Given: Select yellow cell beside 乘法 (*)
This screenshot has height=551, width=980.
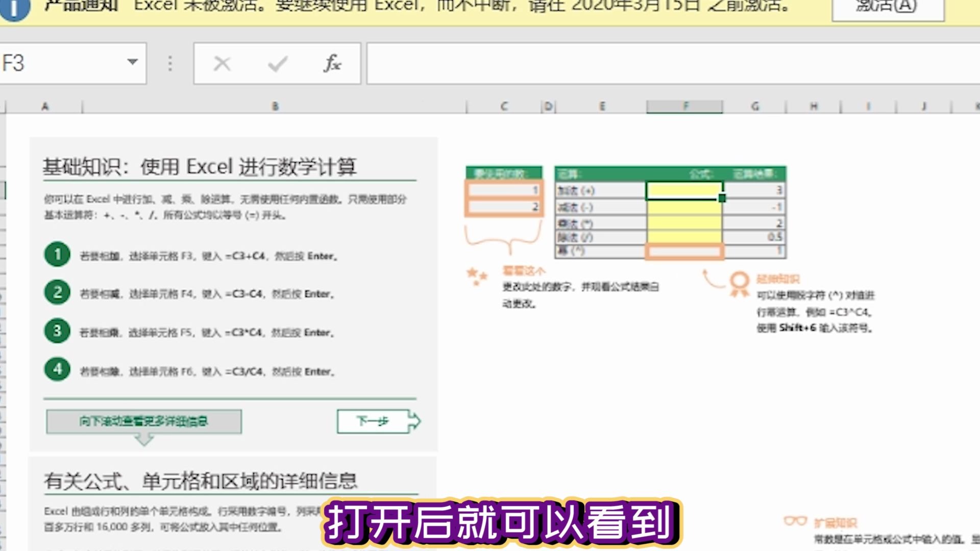Looking at the screenshot, I should [x=684, y=223].
